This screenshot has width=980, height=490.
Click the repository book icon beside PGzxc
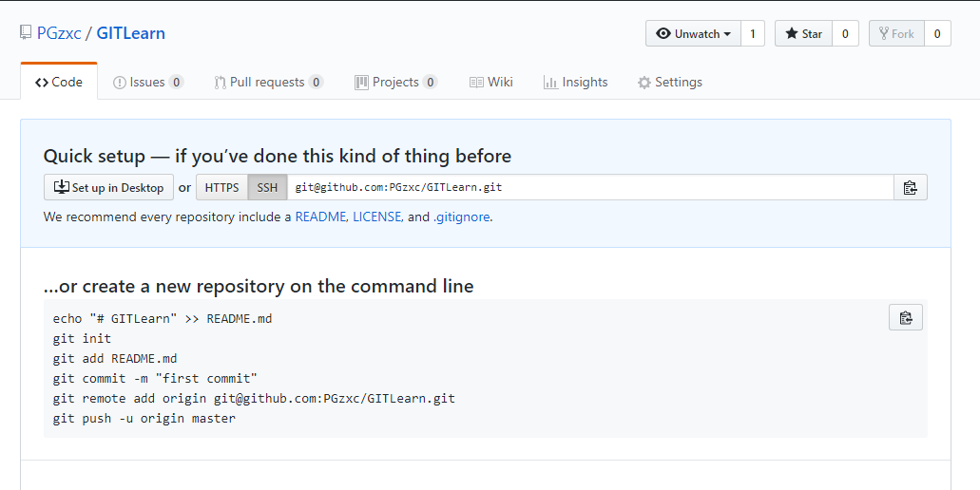pyautogui.click(x=25, y=32)
